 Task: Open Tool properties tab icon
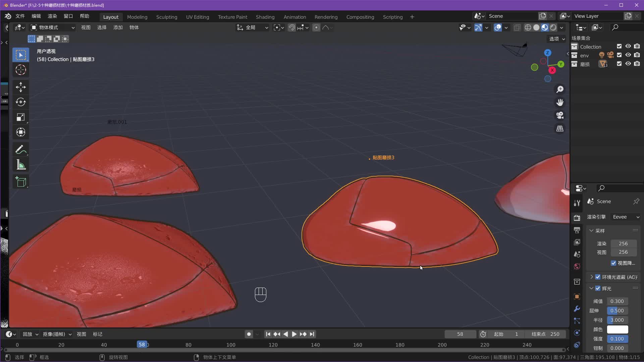tap(577, 203)
